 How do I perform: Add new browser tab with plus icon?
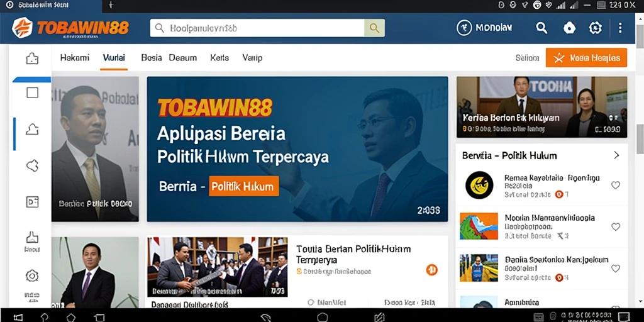point(111,5)
